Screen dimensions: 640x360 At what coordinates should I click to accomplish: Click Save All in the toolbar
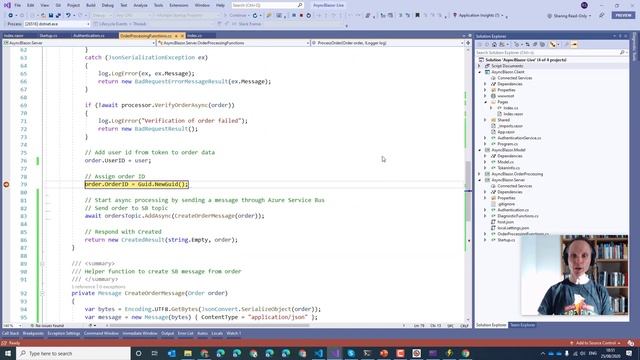pyautogui.click(x=58, y=15)
